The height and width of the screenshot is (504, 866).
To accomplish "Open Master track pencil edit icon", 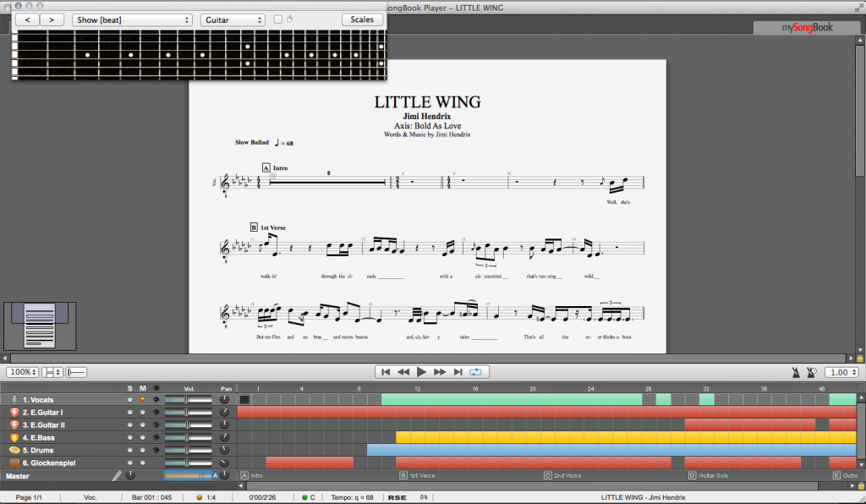I will (x=117, y=475).
